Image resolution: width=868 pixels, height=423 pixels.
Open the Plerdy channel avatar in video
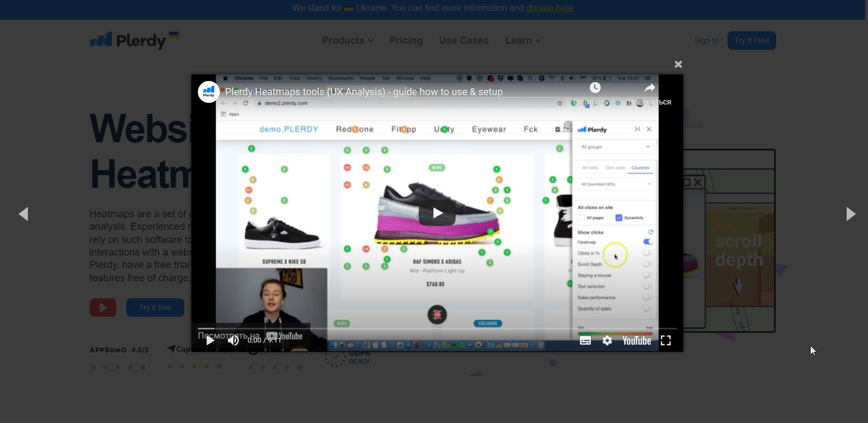pyautogui.click(x=209, y=92)
